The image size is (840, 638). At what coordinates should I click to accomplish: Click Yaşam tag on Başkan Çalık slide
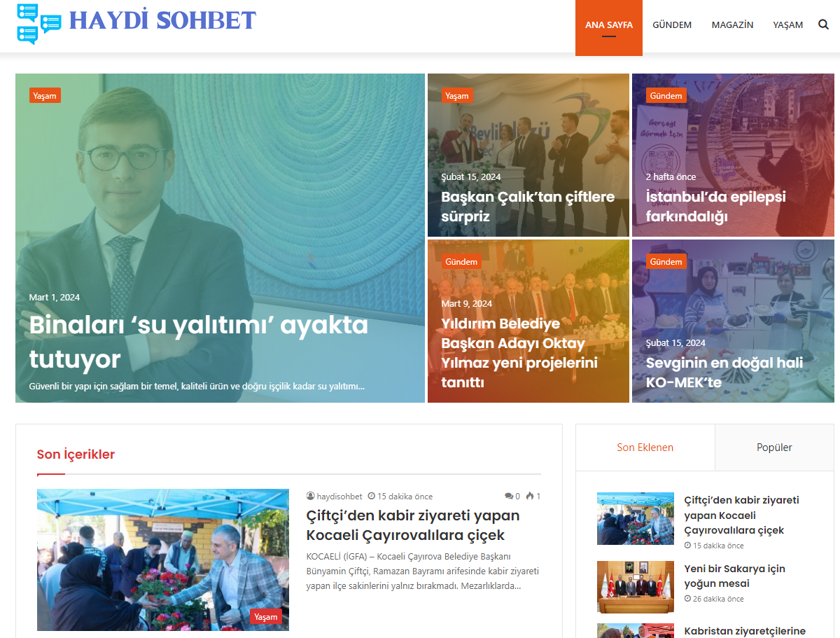click(457, 95)
